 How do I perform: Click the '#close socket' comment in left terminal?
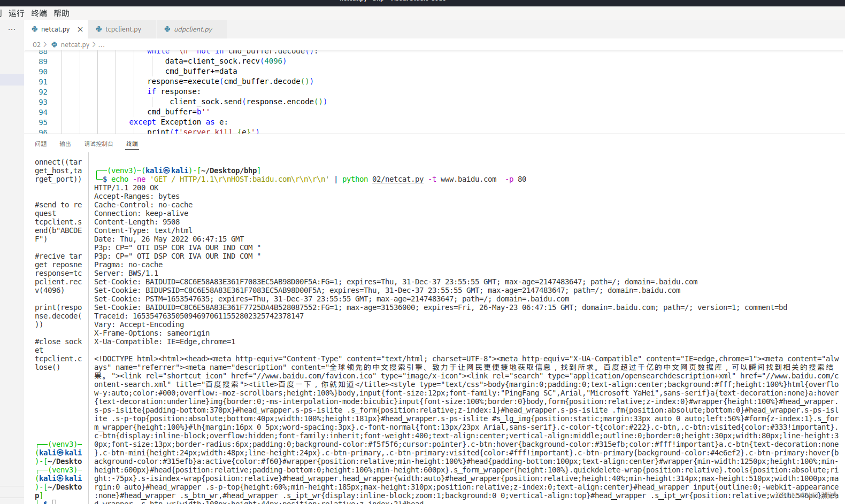click(x=58, y=346)
